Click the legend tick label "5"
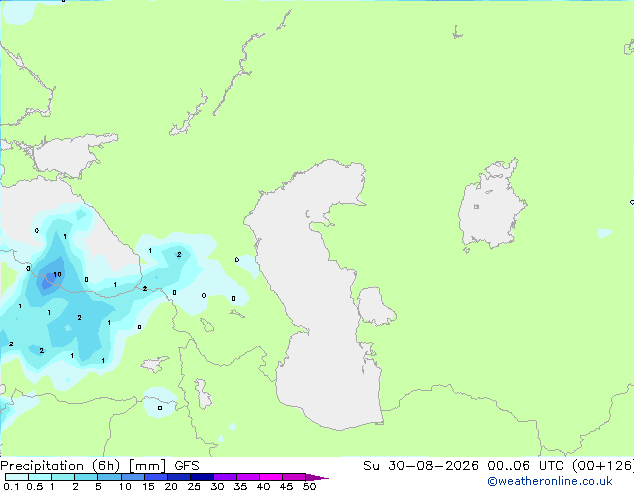This screenshot has width=634, height=490. (x=98, y=486)
